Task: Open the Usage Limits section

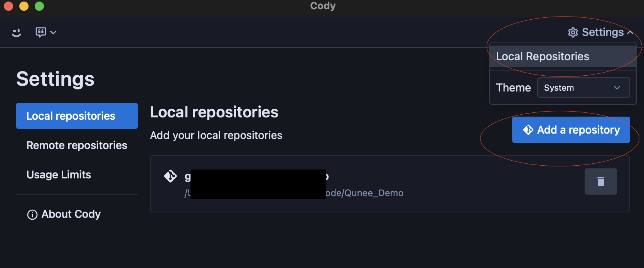Action: [59, 175]
